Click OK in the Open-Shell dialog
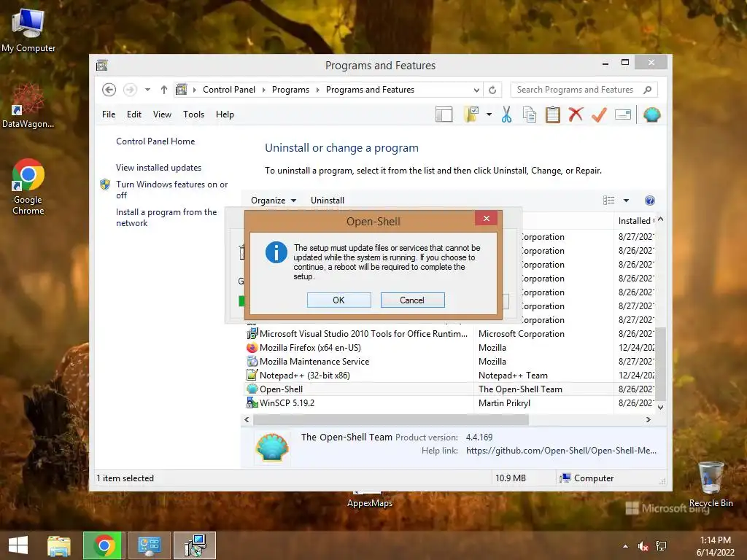 pyautogui.click(x=338, y=300)
